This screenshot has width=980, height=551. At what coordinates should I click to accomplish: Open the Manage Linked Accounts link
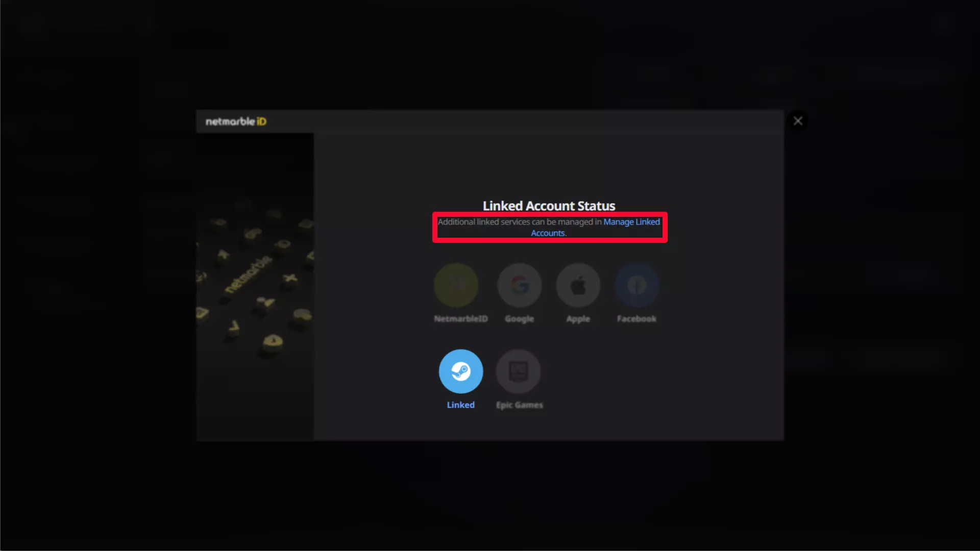click(x=595, y=228)
